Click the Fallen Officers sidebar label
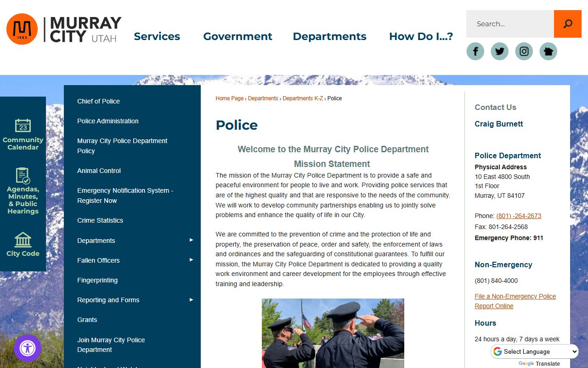 (98, 260)
